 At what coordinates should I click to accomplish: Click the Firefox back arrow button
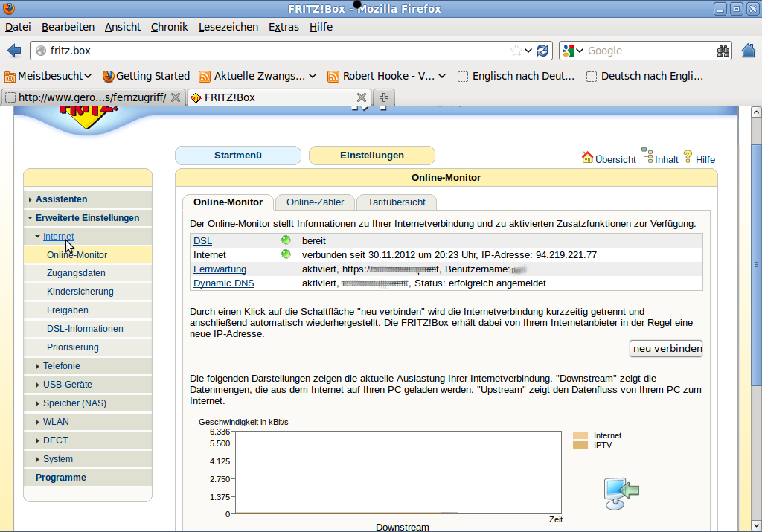pos(14,51)
